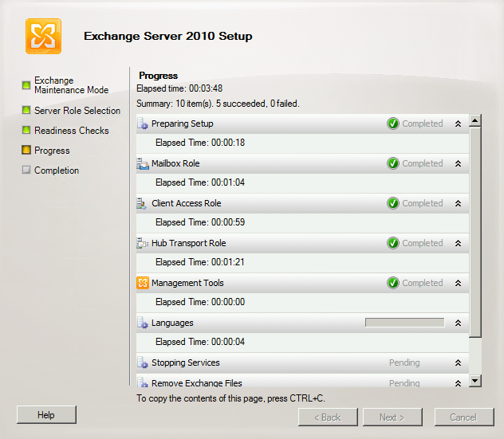Collapse the Management Tools section
Image resolution: width=504 pixels, height=439 pixels.
point(458,283)
